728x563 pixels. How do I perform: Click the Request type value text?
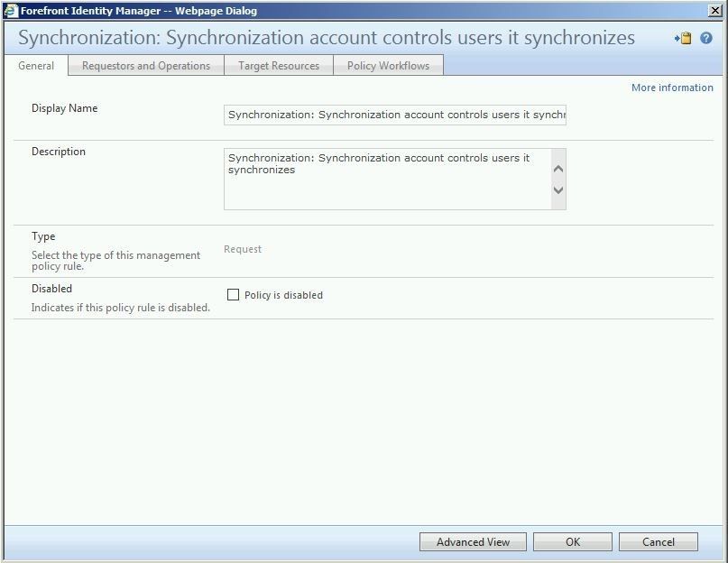(243, 249)
